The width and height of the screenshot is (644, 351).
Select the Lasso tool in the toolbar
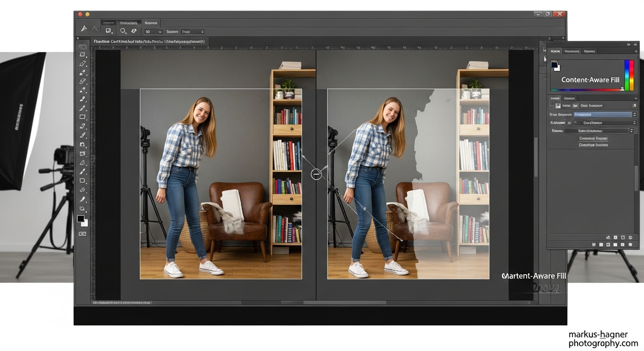click(83, 64)
